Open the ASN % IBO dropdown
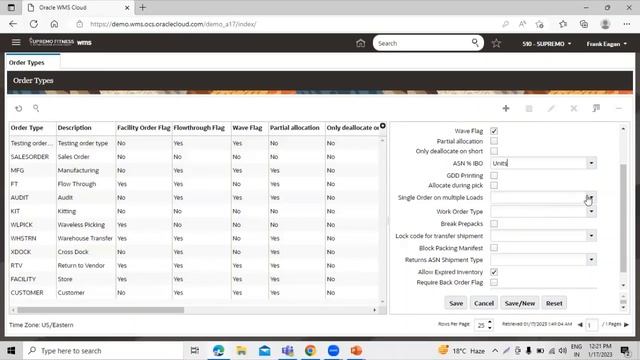Screen dimensions: 640x360 [x=591, y=163]
